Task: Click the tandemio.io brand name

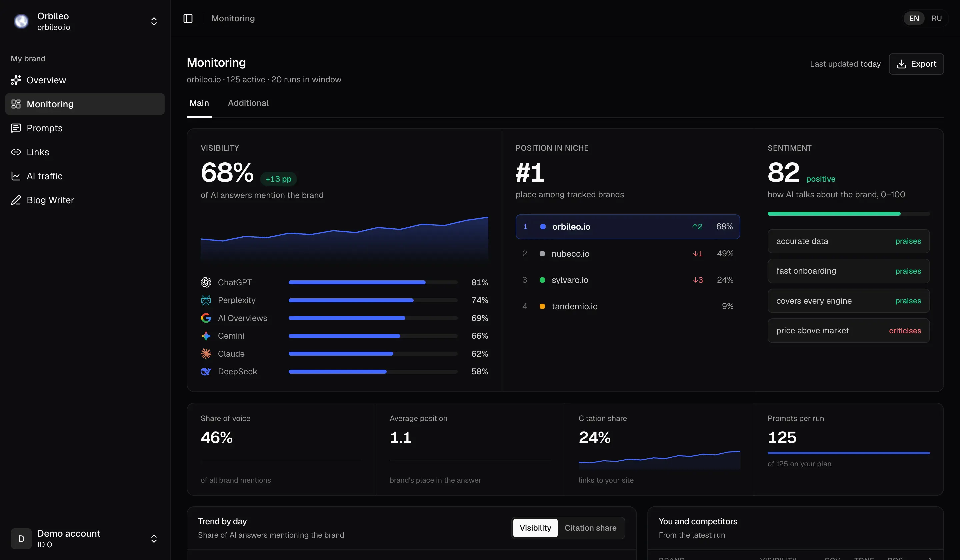Action: 574,306
